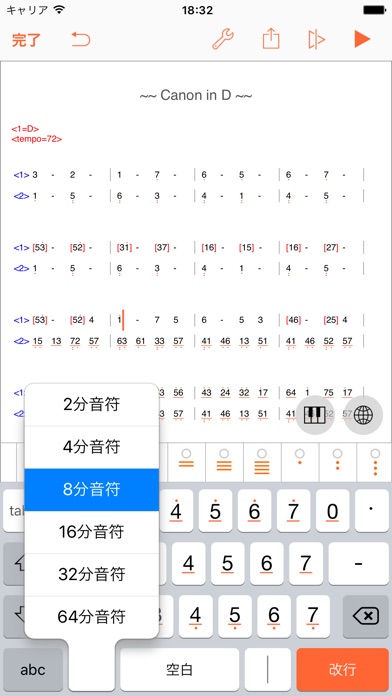The image size is (392, 696).
Task: Open the wrench settings icon
Action: 223,39
